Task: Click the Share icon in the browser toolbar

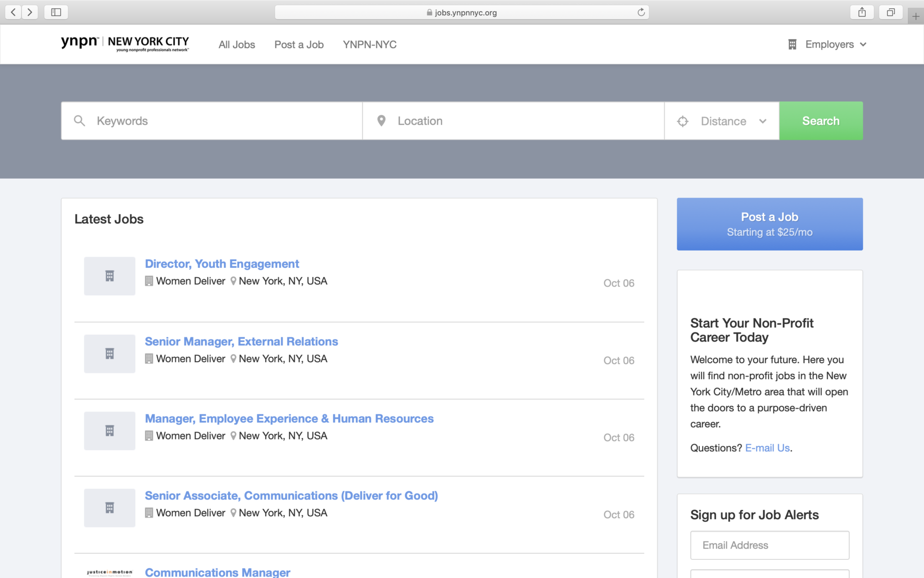Action: [x=861, y=12]
